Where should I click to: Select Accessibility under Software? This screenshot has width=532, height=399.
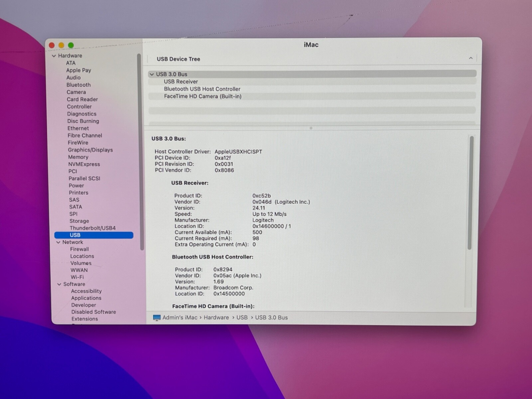click(86, 291)
